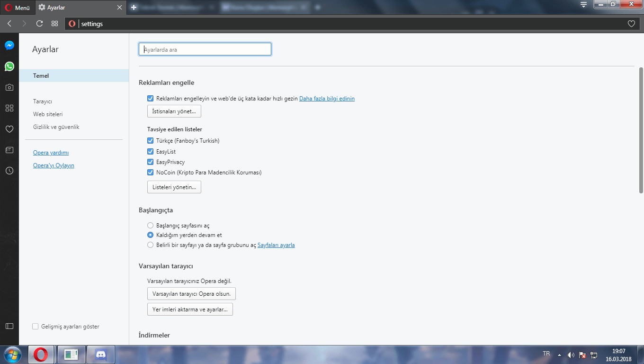The width and height of the screenshot is (644, 364).
Task: Open the TR language indicator
Action: pos(546,354)
